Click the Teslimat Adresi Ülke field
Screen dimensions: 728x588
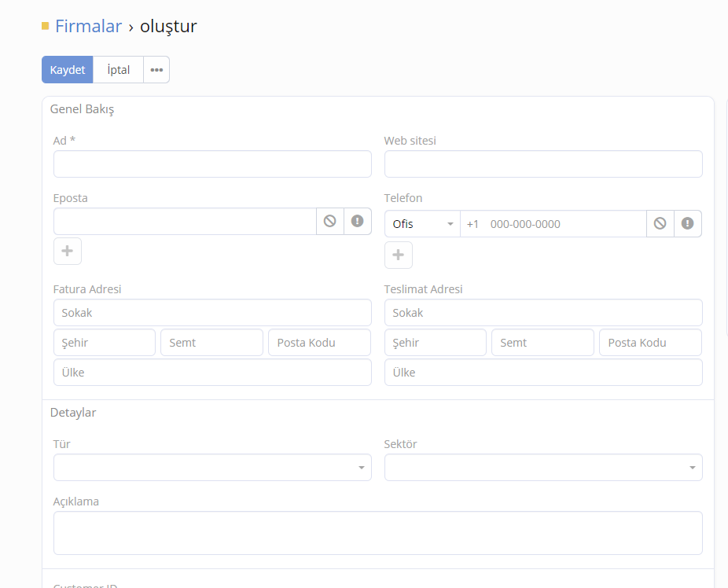pyautogui.click(x=543, y=373)
